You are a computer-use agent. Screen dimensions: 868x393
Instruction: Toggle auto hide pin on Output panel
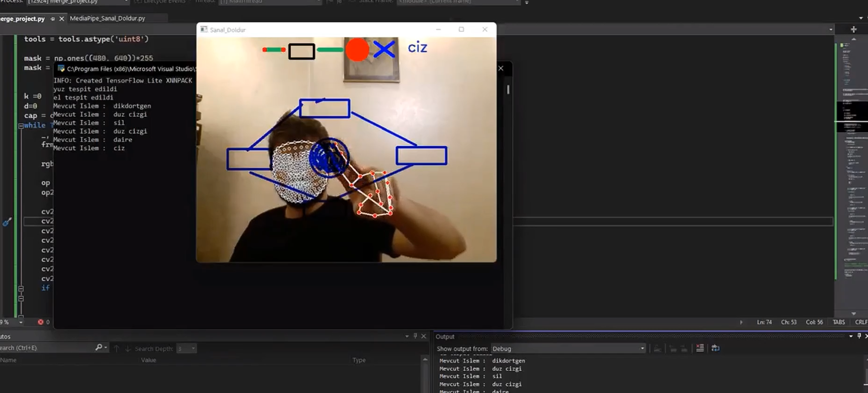point(859,336)
